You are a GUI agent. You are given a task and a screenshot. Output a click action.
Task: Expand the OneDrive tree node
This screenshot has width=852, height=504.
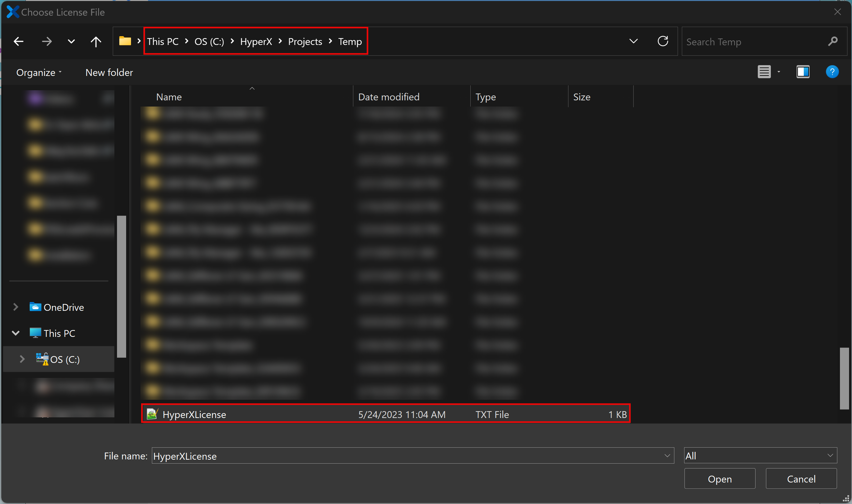[x=15, y=307]
